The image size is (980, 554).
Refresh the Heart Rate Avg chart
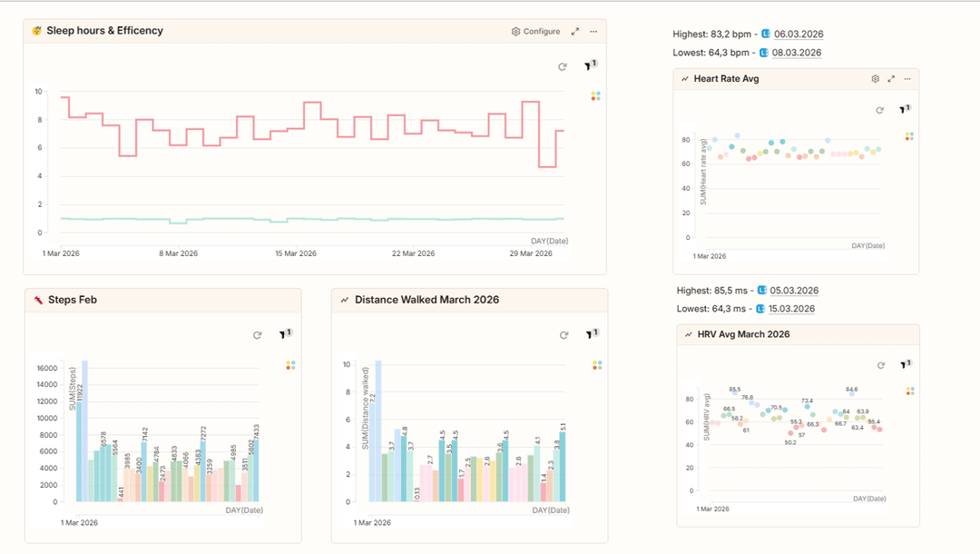click(879, 110)
